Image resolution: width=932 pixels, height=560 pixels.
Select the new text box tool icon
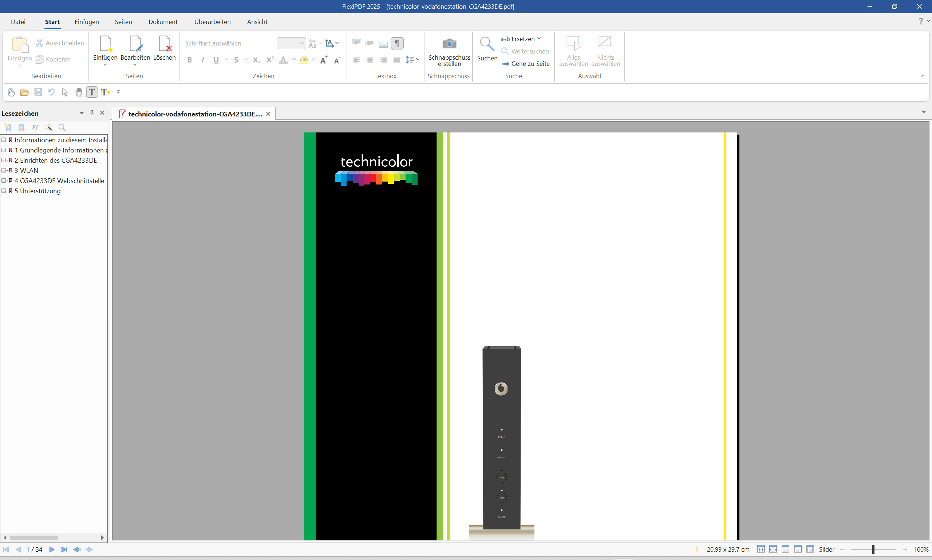tap(105, 92)
